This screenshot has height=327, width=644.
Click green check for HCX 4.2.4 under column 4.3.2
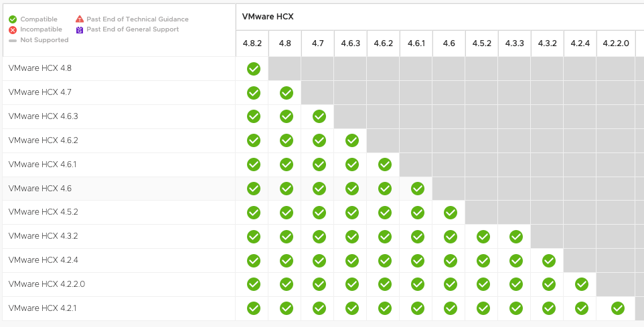(x=548, y=261)
